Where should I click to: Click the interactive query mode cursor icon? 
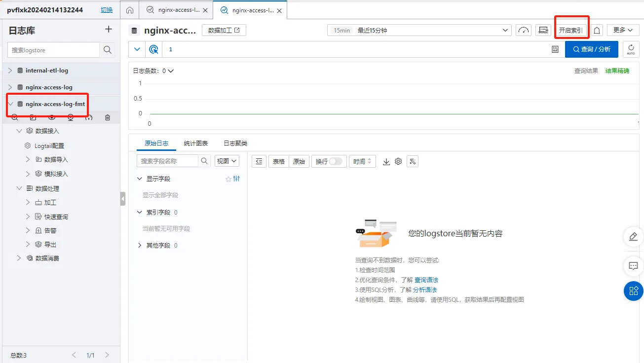154,49
